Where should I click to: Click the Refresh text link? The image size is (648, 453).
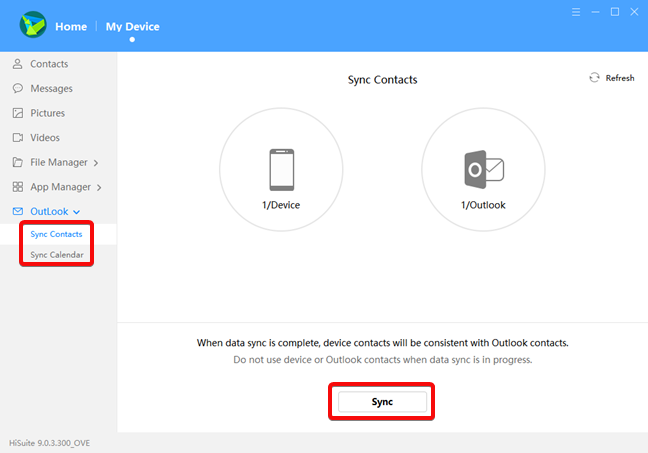click(x=620, y=78)
